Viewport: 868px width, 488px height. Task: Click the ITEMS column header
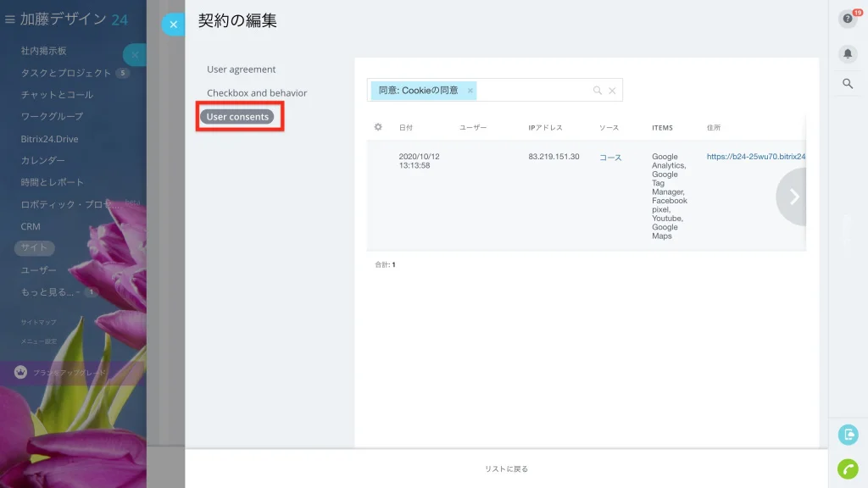(662, 128)
